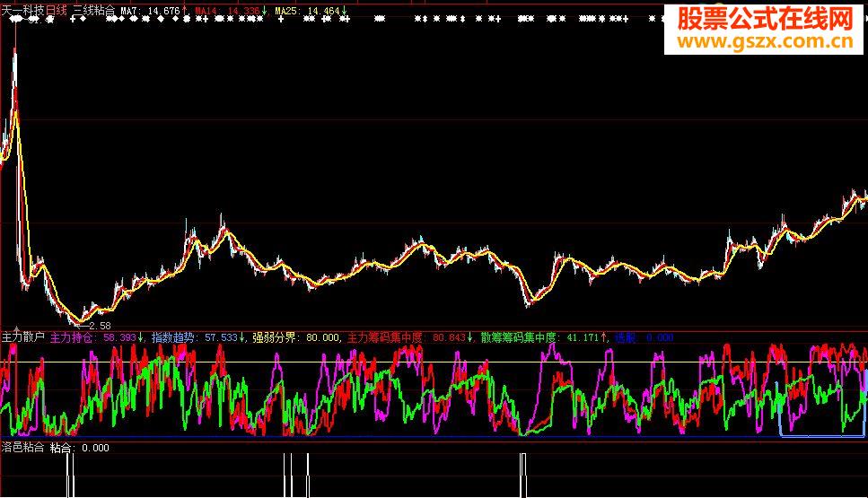Screen dimensions: 868x498
Task: Click the 指数趋势 indicator label
Action: click(x=195, y=338)
